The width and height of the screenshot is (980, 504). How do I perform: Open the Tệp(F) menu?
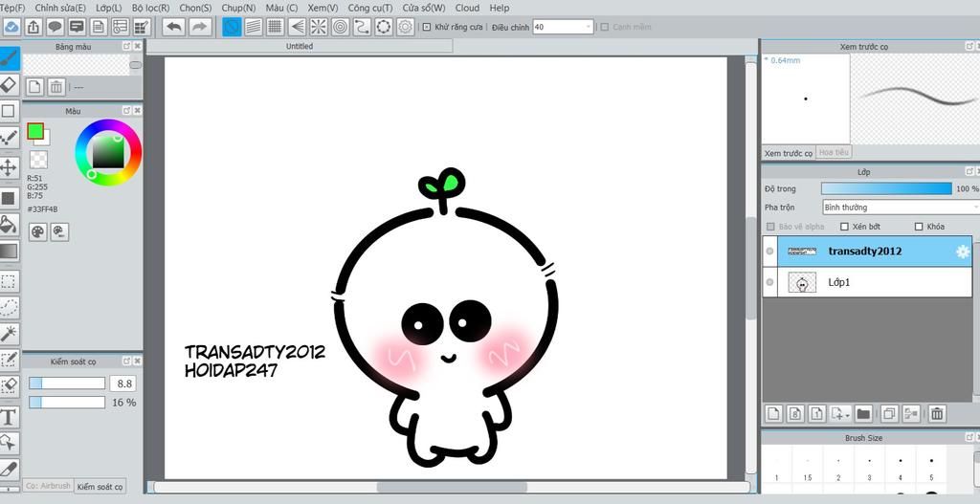click(x=12, y=8)
